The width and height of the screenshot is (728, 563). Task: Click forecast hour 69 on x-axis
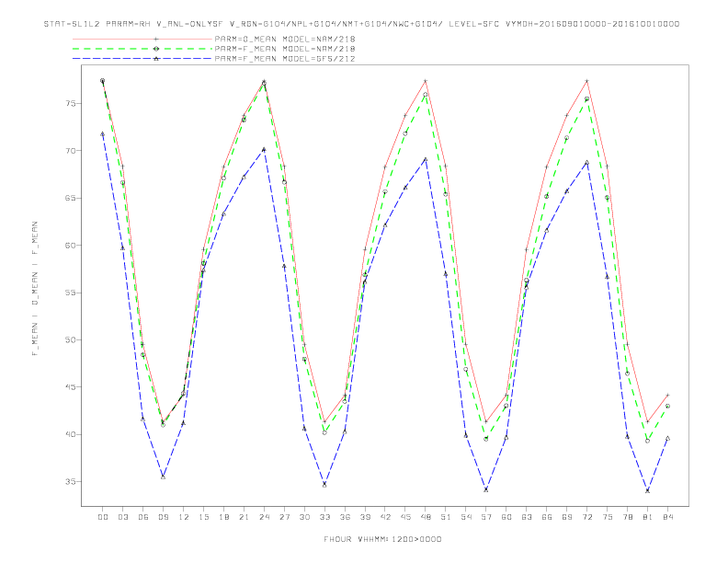point(567,517)
